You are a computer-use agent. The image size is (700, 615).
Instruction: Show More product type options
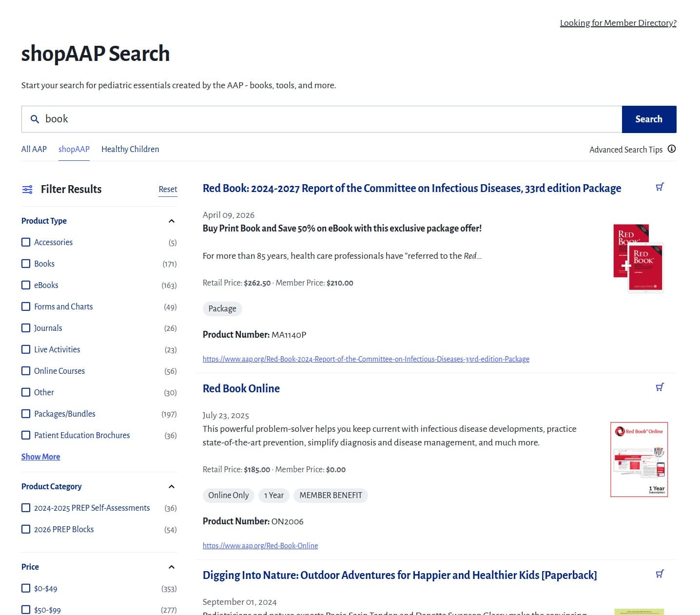click(x=40, y=457)
